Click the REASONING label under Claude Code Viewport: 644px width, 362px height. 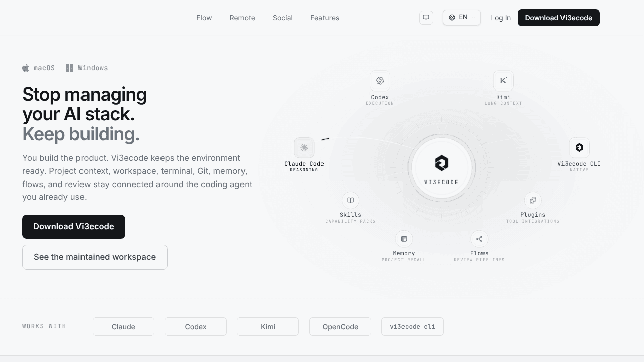(x=304, y=170)
